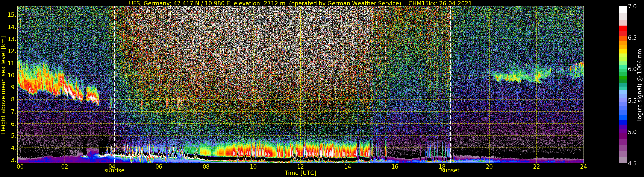
Task: Click the '13.' height tick label
Action: [x=12, y=39]
